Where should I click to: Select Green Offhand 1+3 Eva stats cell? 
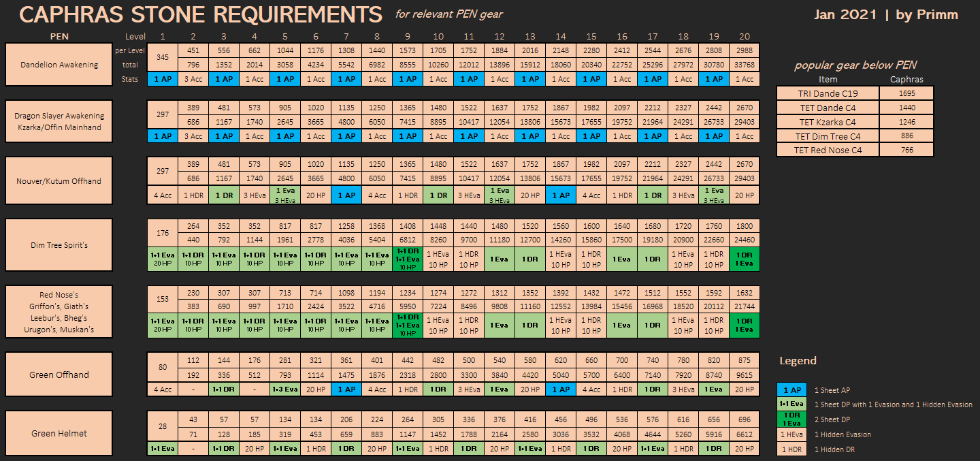tap(285, 389)
